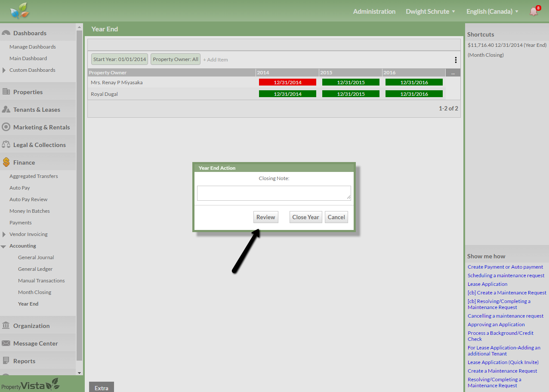
Task: Open Organization bank icon section
Action: click(6, 326)
